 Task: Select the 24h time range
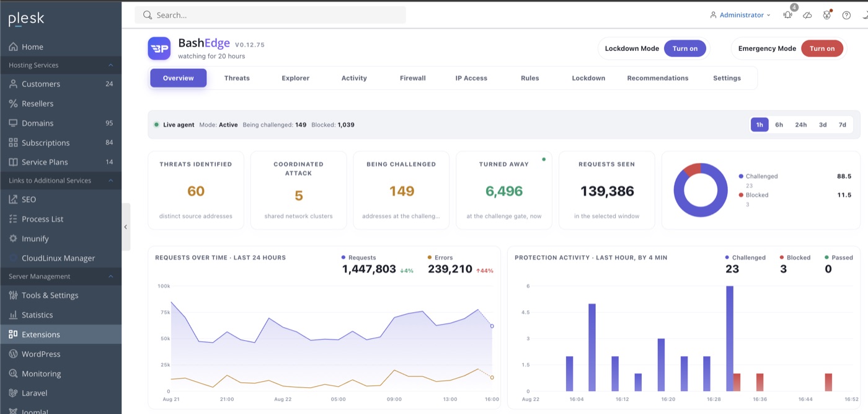[x=801, y=125]
